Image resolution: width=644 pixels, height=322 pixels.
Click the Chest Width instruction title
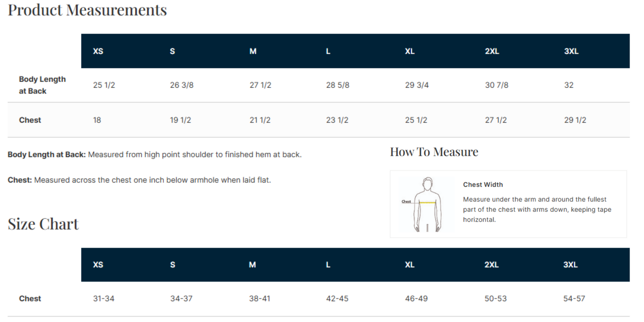483,185
